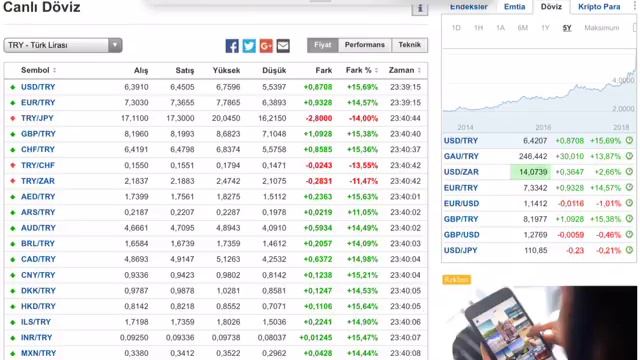Click the clock icon in GBP/TRY sidebar row
The image size is (640, 360).
629,219
